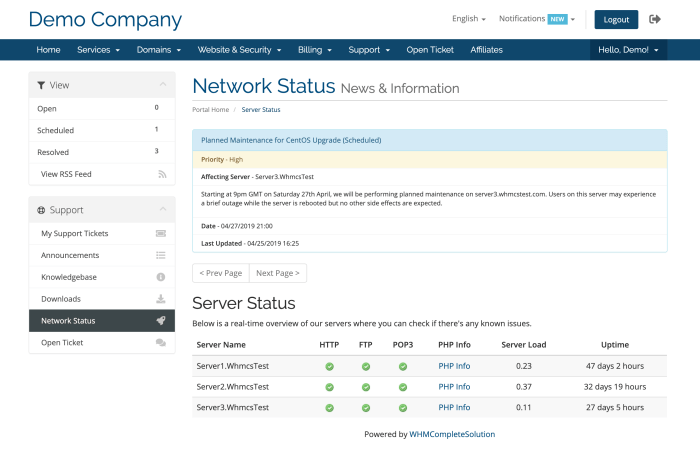Viewport: 700px width, 460px height.
Task: Click Server1 HTTP green status icon
Action: coord(329,367)
